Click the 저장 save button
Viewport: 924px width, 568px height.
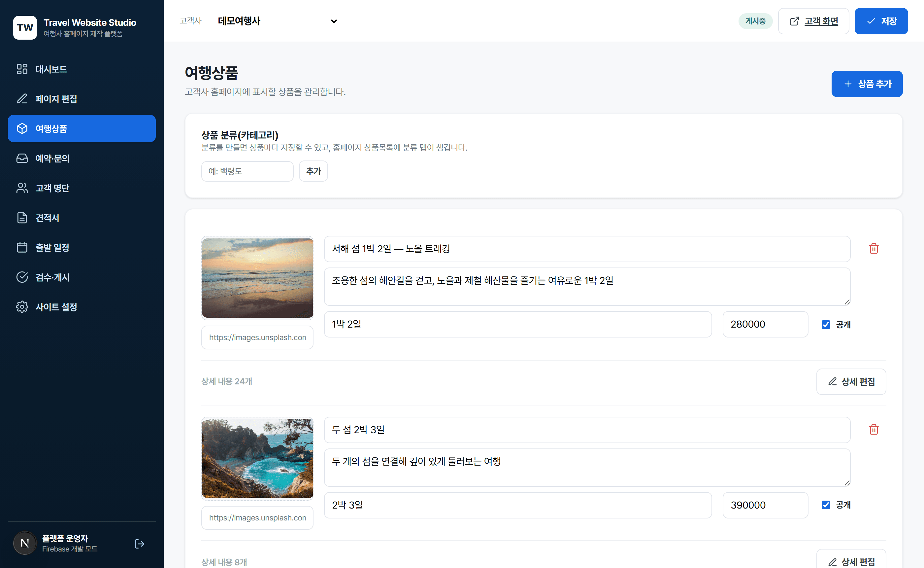pyautogui.click(x=881, y=21)
